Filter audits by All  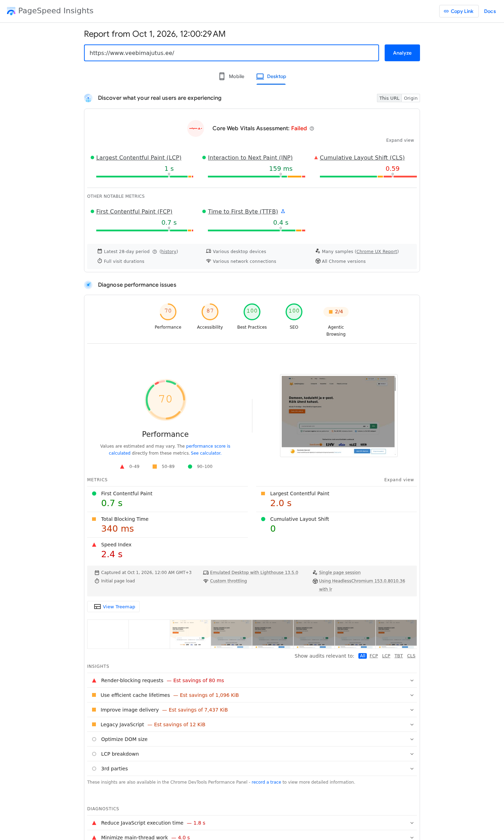[x=363, y=656]
